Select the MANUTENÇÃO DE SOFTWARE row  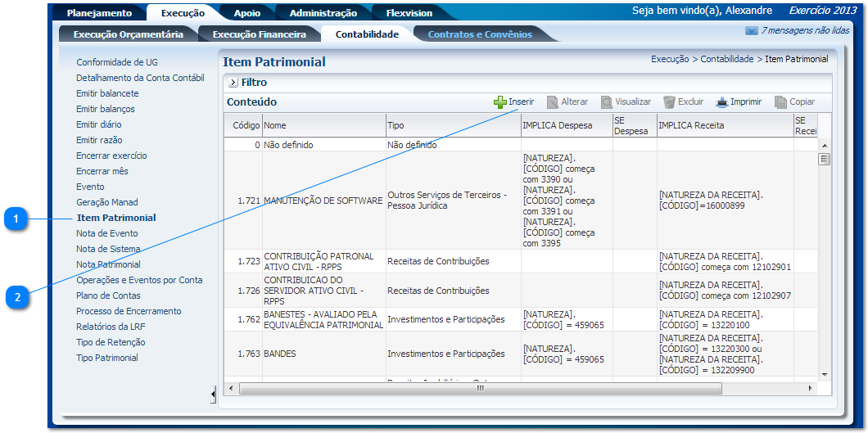point(323,201)
